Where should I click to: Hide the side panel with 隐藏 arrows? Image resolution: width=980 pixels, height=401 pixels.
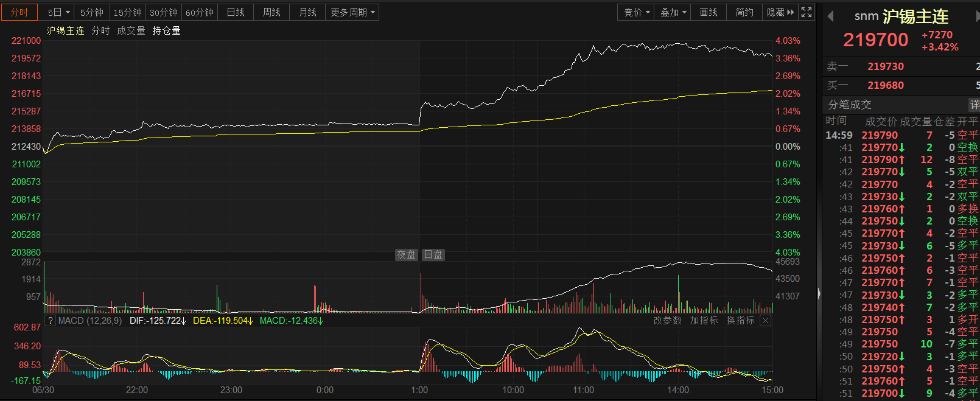(x=780, y=12)
